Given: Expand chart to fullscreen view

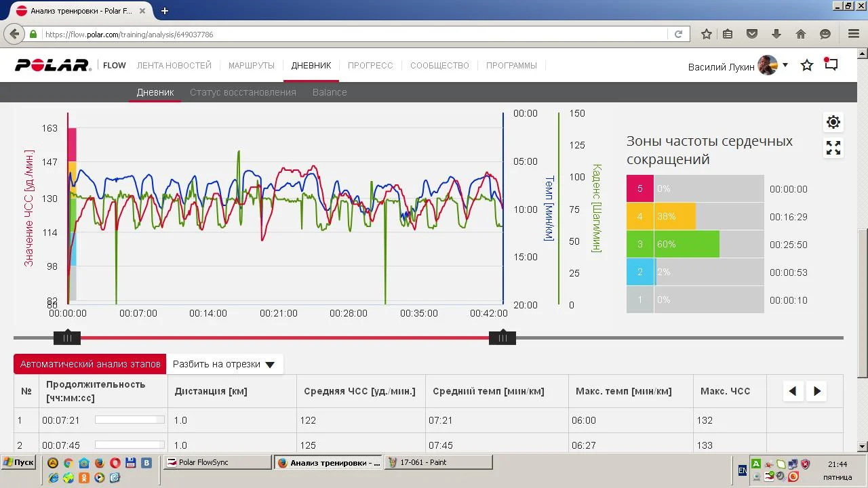Looking at the screenshot, I should point(833,148).
